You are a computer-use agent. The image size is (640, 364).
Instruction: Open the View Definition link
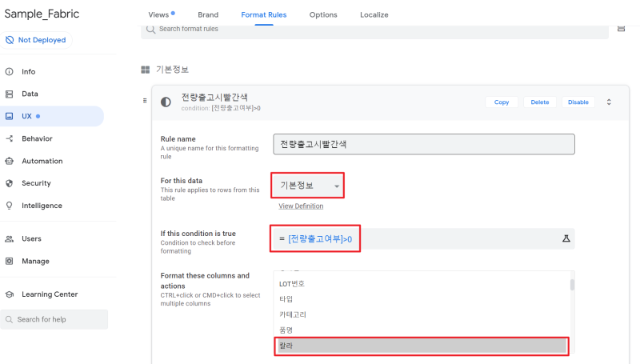click(x=301, y=206)
